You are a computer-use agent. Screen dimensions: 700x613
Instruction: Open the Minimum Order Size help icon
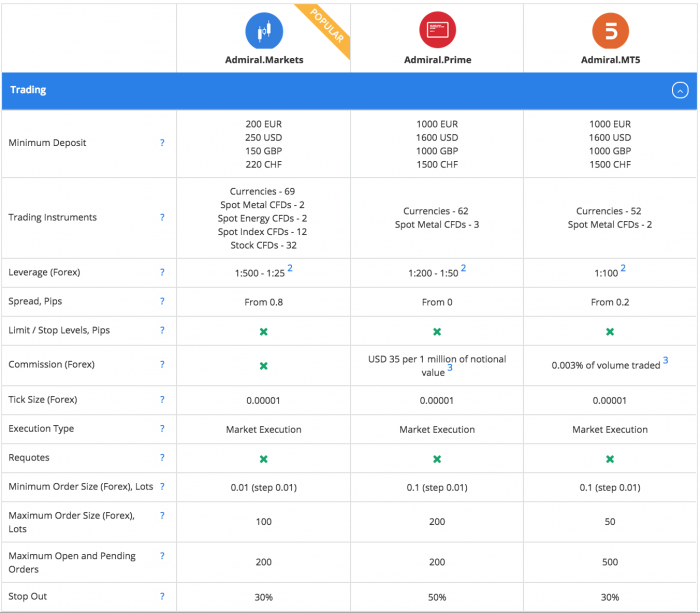point(162,486)
